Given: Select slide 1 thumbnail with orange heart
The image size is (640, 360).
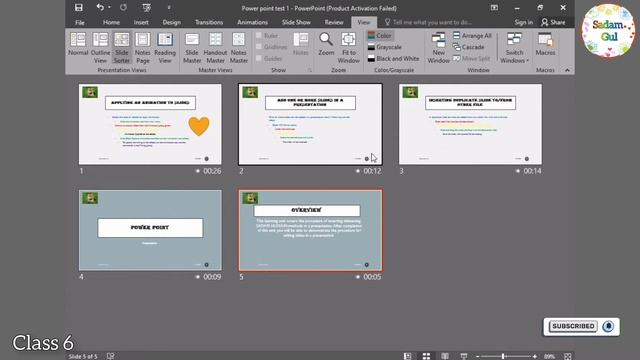Looking at the screenshot, I should 150,124.
